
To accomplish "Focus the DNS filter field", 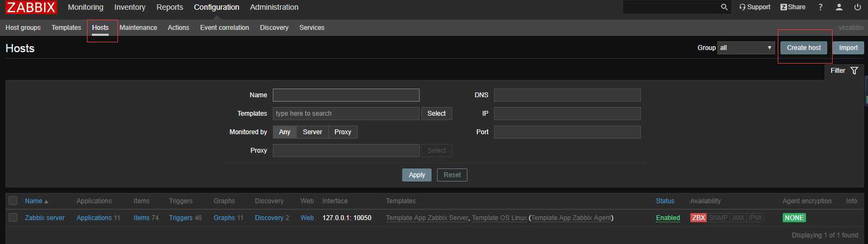I will click(x=567, y=95).
